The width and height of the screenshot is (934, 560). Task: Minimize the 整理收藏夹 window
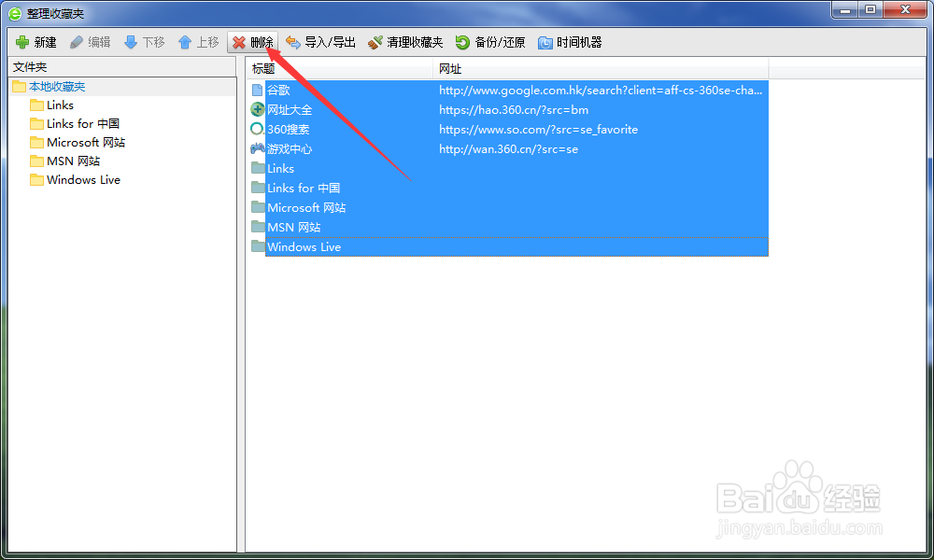(x=844, y=10)
